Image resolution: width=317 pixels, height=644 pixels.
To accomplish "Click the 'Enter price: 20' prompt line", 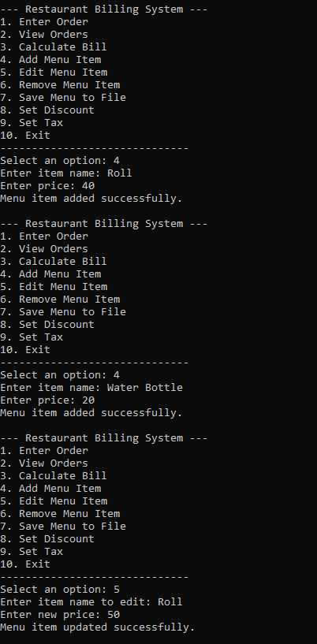I will (47, 400).
